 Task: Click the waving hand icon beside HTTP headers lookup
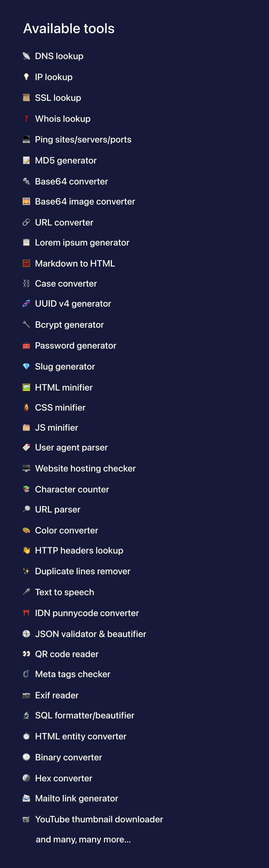[26, 550]
